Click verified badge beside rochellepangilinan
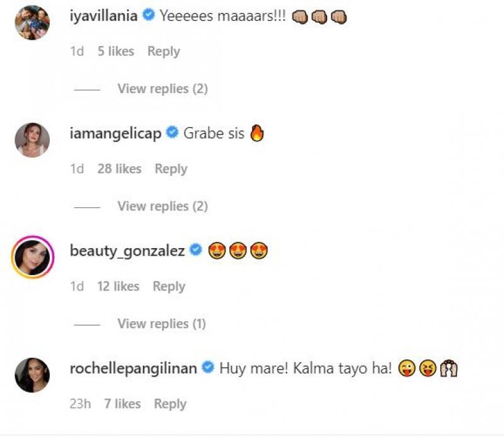This screenshot has width=504, height=437. [209, 368]
